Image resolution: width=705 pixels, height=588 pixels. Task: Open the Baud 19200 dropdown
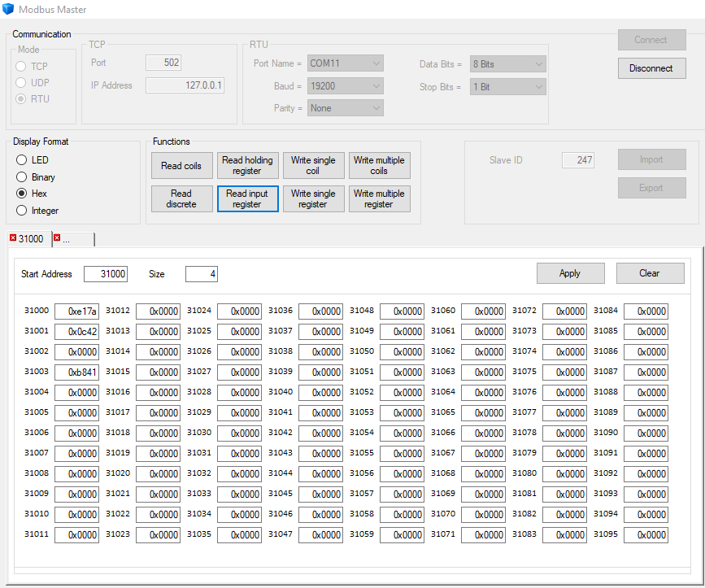(x=346, y=86)
